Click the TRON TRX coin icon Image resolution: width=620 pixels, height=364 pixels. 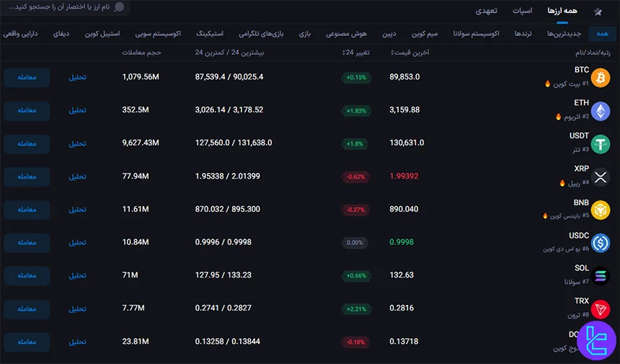click(x=600, y=309)
